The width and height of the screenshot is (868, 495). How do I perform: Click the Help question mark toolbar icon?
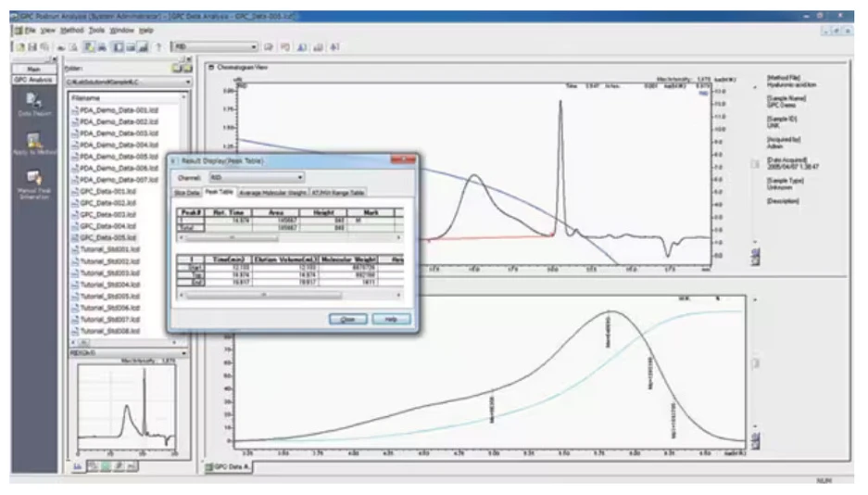click(x=159, y=46)
